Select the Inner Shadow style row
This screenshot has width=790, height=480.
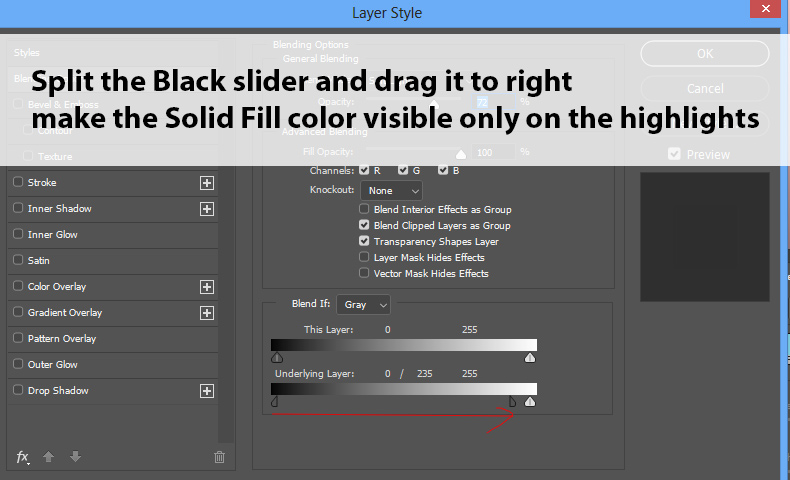[113, 209]
